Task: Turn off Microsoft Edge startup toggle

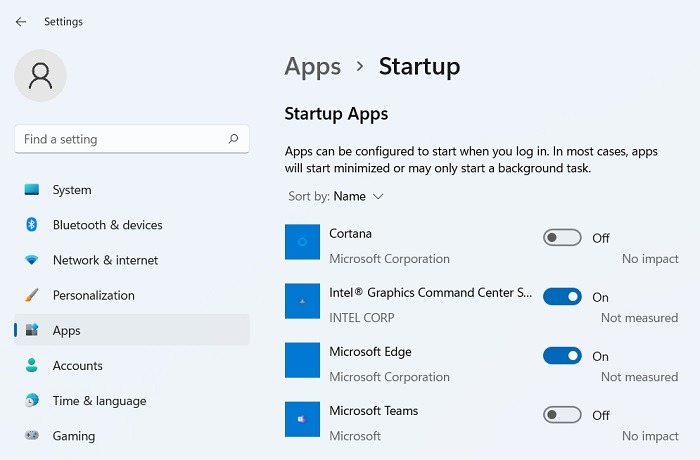Action: (562, 356)
